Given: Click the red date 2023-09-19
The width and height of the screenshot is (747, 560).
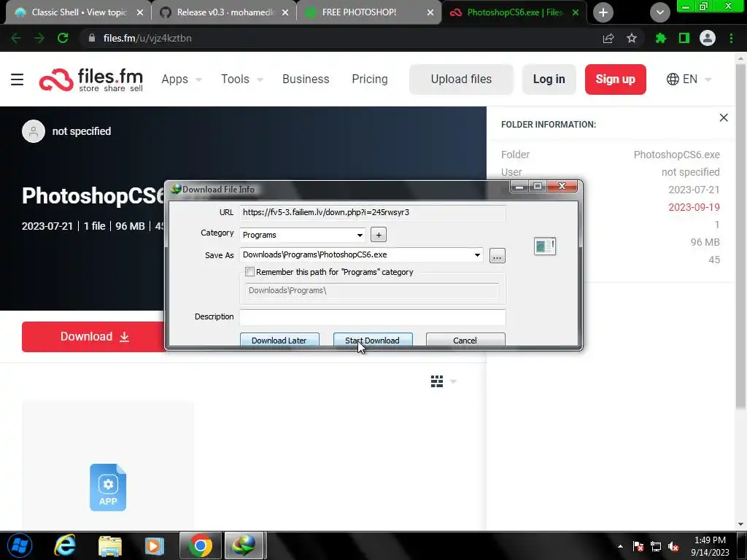Looking at the screenshot, I should (x=694, y=207).
